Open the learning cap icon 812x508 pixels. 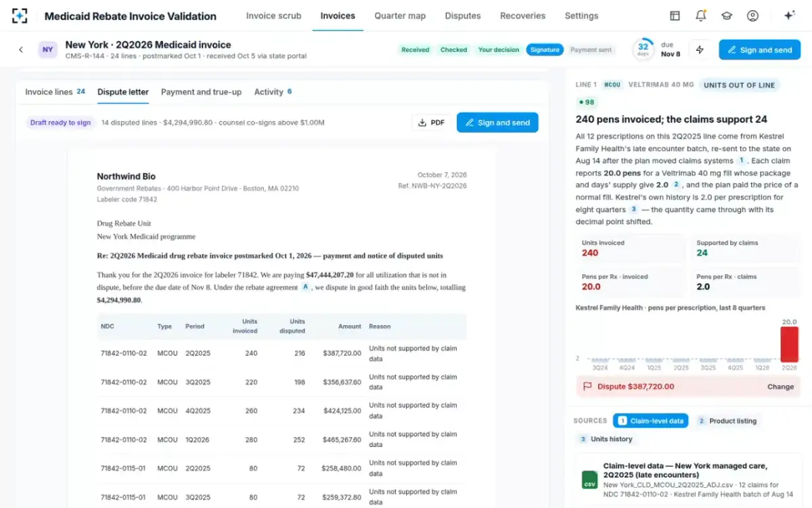tap(727, 16)
